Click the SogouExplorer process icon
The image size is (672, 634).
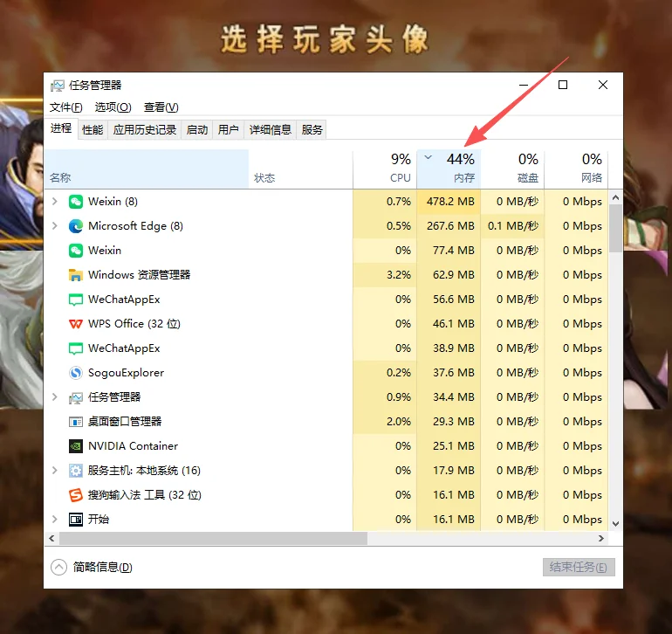[76, 373]
